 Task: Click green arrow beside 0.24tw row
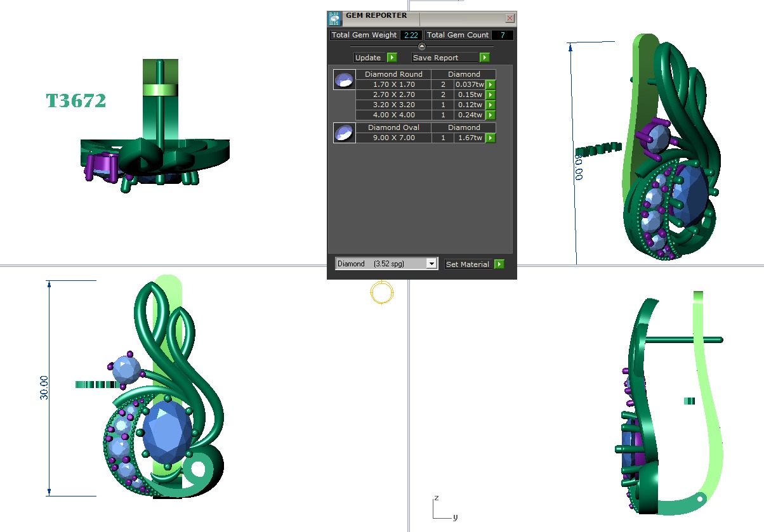tap(491, 115)
